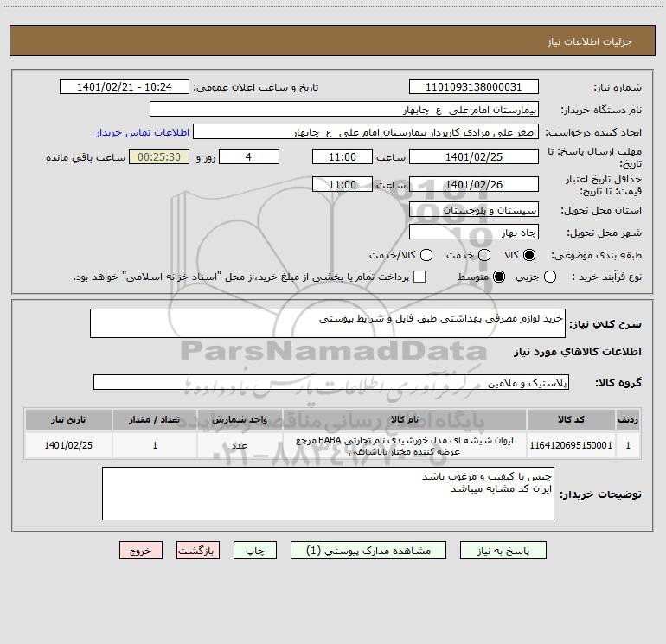
Task: Click the price validity date 1401/02/26 field
Action: 474,184
